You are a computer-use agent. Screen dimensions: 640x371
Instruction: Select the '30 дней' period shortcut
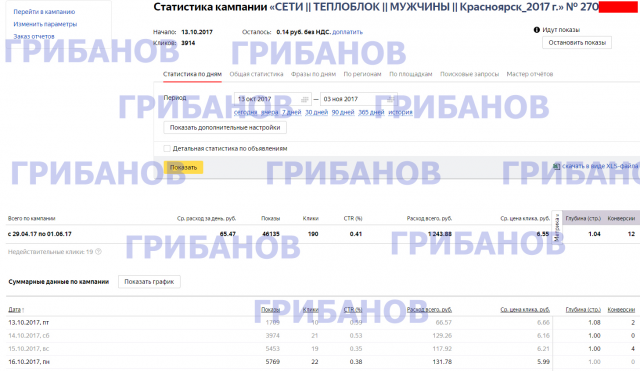pyautogui.click(x=316, y=112)
